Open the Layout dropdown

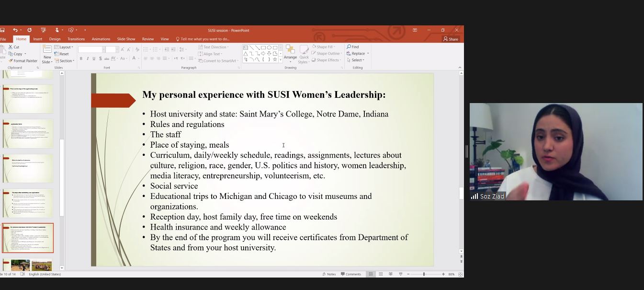tap(64, 47)
